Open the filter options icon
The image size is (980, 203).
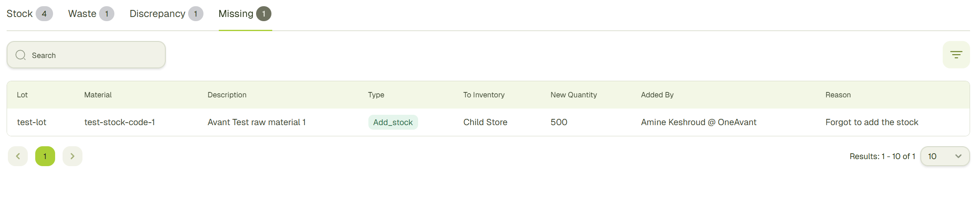click(x=956, y=55)
